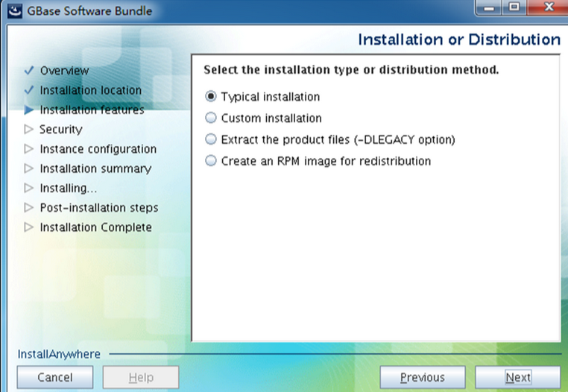
Task: Go back with Previous button
Action: click(423, 377)
